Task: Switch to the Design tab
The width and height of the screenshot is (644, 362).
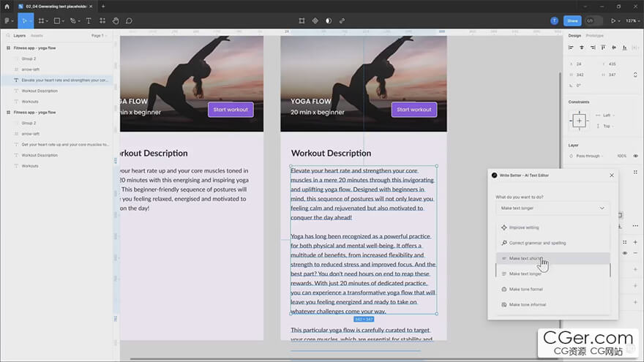Action: pyautogui.click(x=574, y=36)
